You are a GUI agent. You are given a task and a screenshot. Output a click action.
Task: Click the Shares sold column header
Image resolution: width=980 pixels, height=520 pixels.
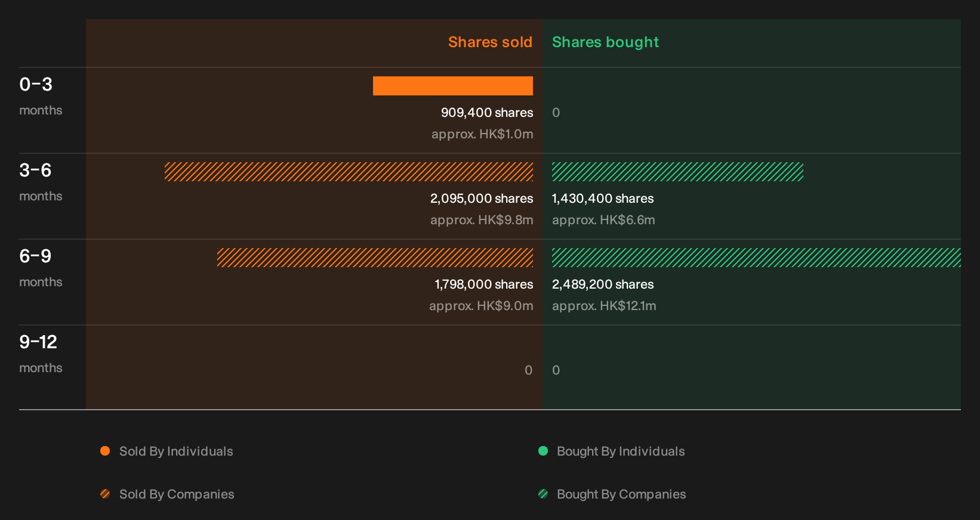[490, 42]
